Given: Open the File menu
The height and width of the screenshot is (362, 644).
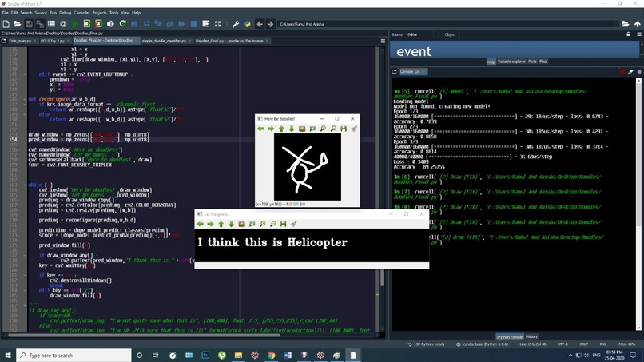Looking at the screenshot, I should click(6, 13).
